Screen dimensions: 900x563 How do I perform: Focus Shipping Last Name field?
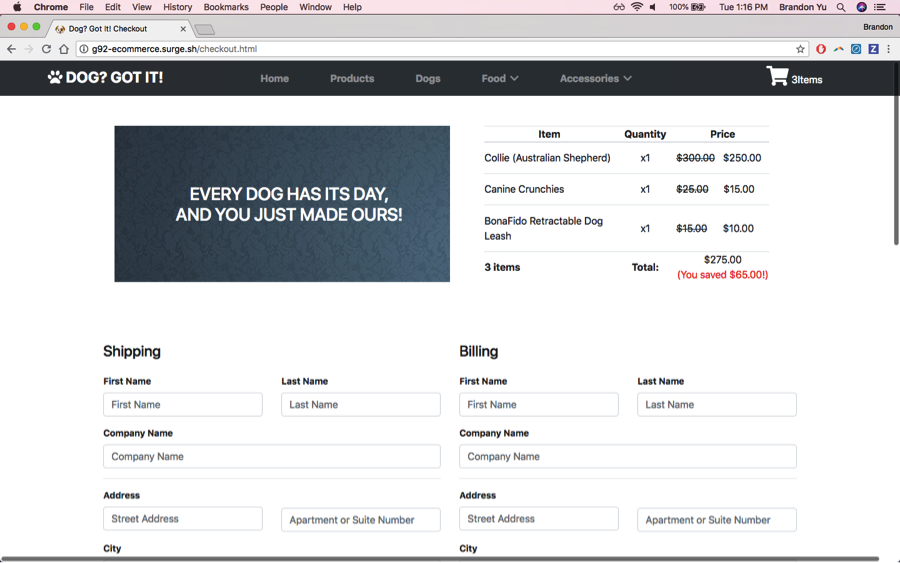click(x=360, y=405)
